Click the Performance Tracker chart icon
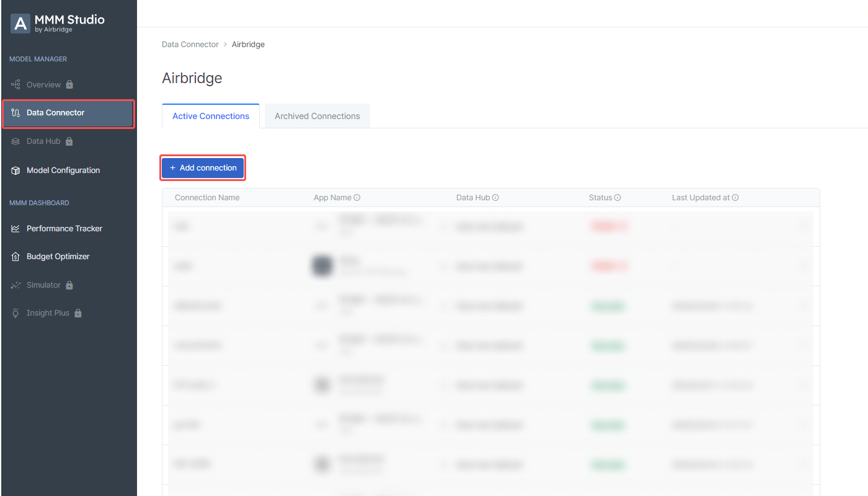The height and width of the screenshot is (496, 868). (16, 229)
